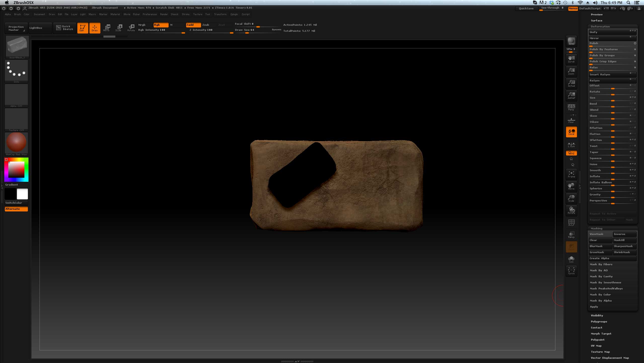Screen dimensions: 644x363
Task: Click the white secondary color swatch
Action: point(22,194)
